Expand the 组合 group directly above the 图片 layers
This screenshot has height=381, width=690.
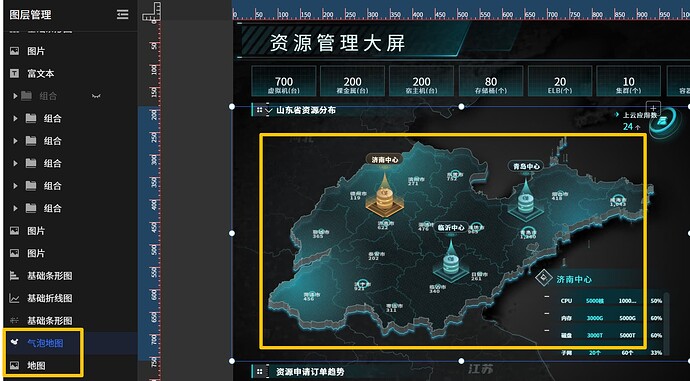(15, 208)
